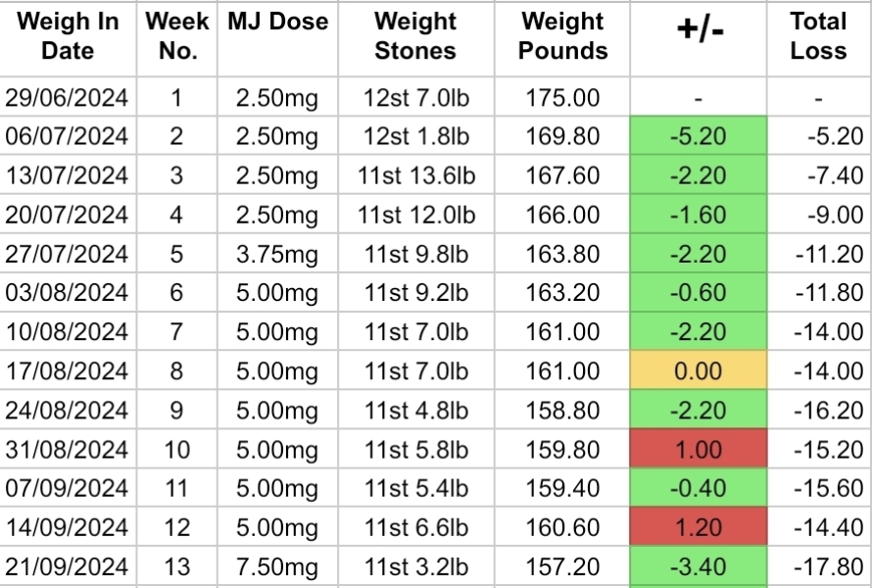Click the "Weigh In Date" column header
The height and width of the screenshot is (588, 872).
point(69,36)
